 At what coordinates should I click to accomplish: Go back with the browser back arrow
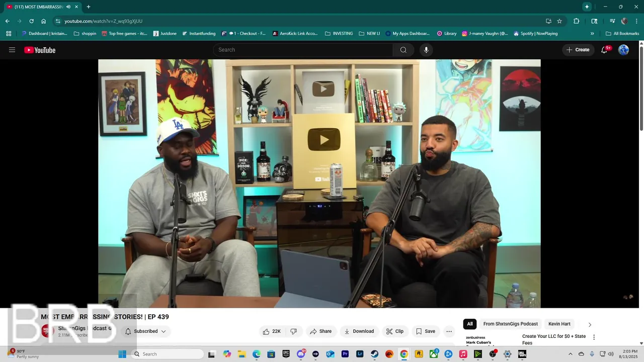(8, 21)
